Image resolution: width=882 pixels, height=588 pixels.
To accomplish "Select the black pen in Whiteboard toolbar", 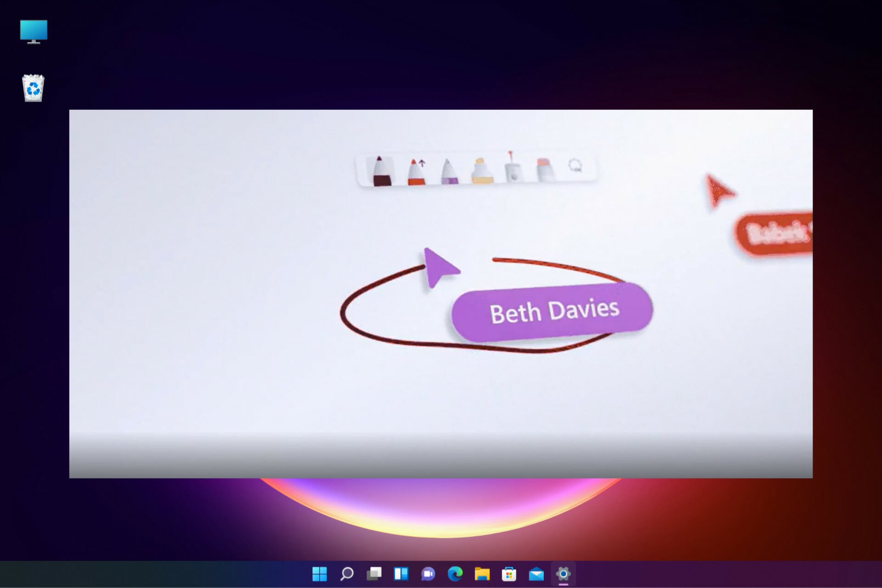I will pos(381,171).
